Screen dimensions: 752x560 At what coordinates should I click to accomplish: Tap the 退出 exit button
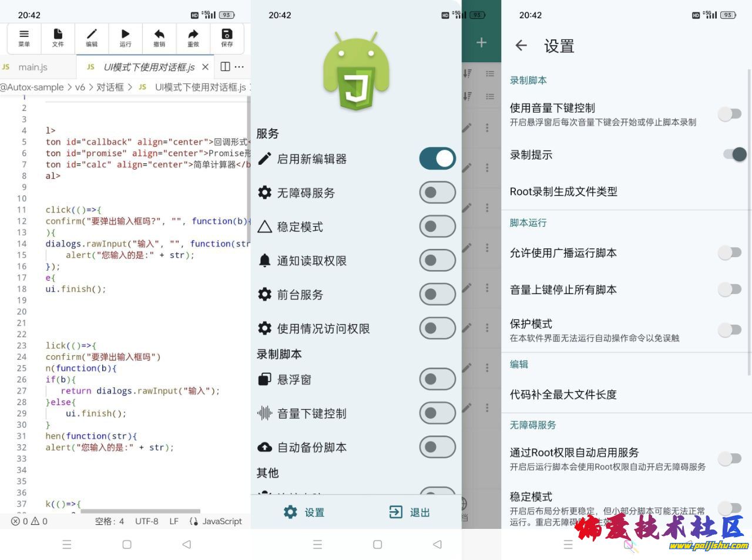pyautogui.click(x=410, y=512)
